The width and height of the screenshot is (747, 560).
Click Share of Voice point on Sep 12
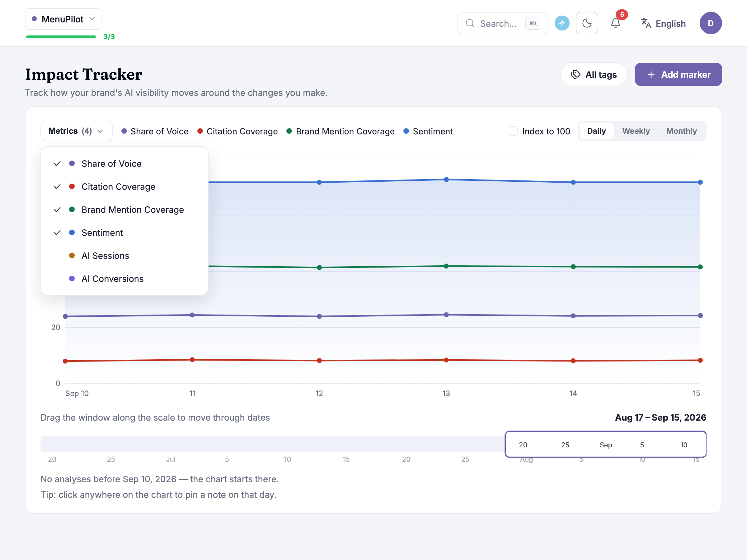[x=319, y=316]
